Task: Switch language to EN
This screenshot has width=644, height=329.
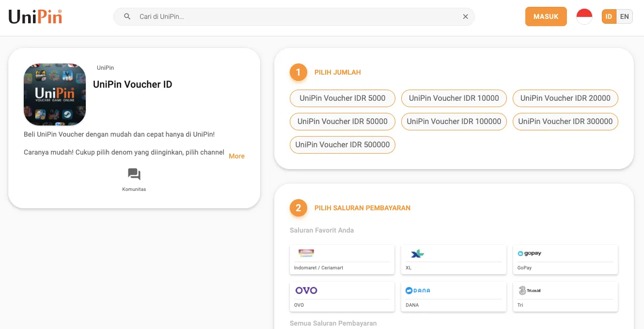Action: [x=625, y=16]
